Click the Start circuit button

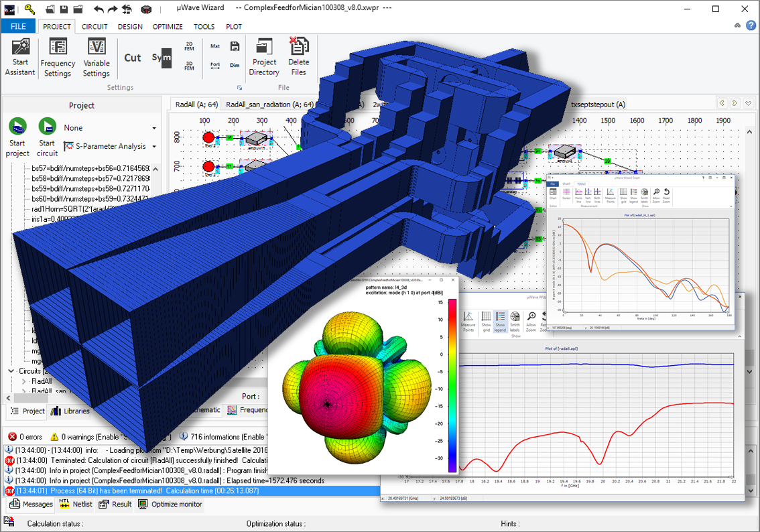(47, 137)
